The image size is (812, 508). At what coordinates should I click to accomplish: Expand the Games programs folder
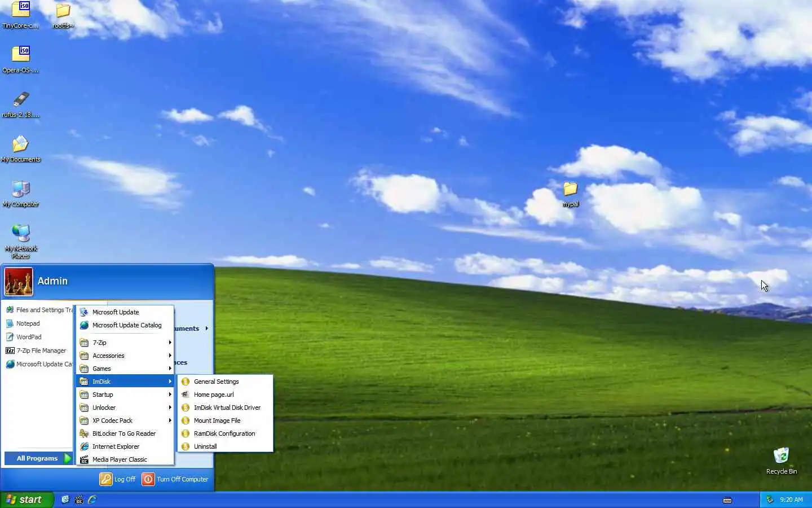point(125,369)
